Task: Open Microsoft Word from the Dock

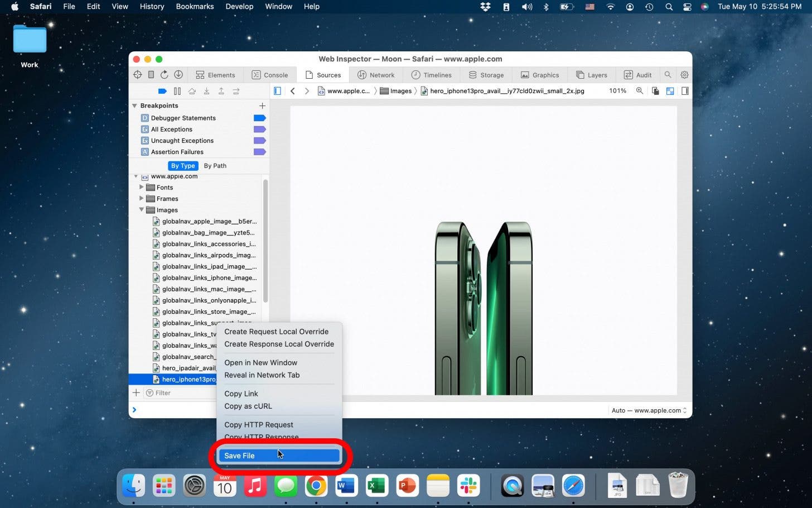Action: click(x=346, y=486)
